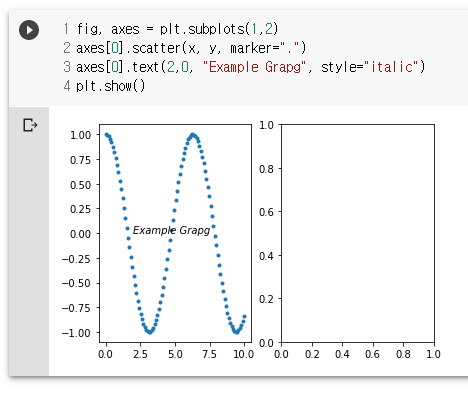This screenshot has width=468, height=396.
Task: Run the code cell with the play button
Action: [29, 30]
